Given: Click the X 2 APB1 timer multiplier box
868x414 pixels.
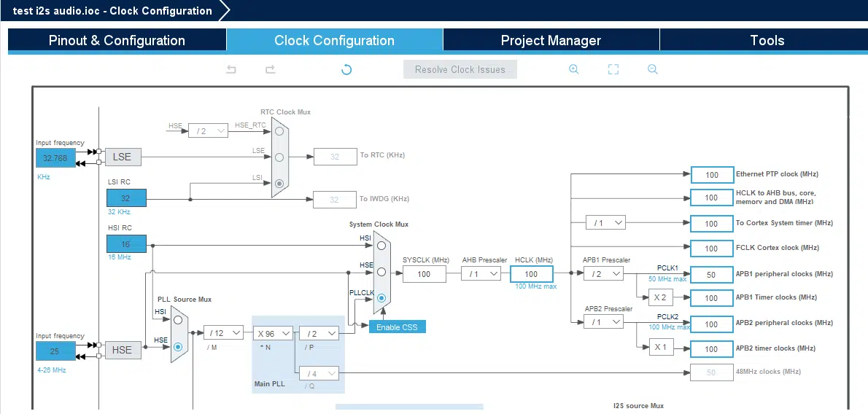Looking at the screenshot, I should pyautogui.click(x=661, y=298).
